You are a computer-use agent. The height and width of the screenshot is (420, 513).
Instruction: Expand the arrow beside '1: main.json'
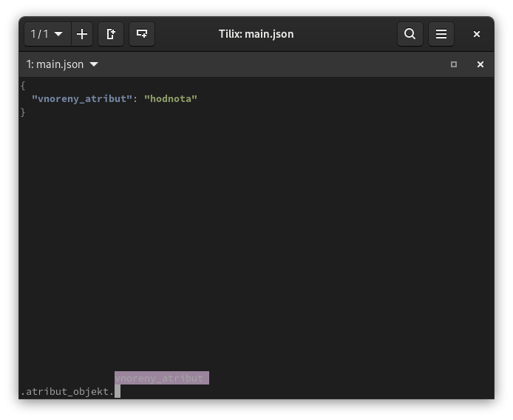(x=94, y=64)
